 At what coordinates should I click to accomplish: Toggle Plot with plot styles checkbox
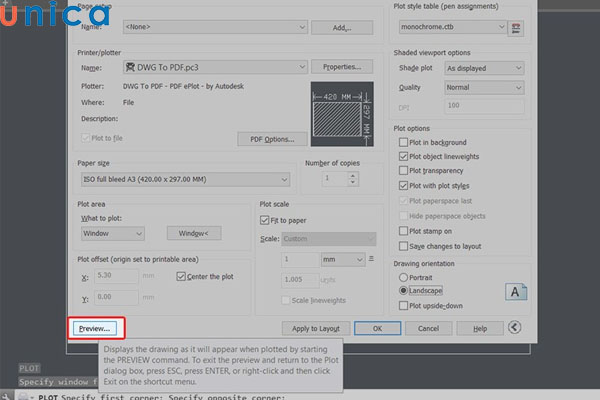pyautogui.click(x=403, y=186)
